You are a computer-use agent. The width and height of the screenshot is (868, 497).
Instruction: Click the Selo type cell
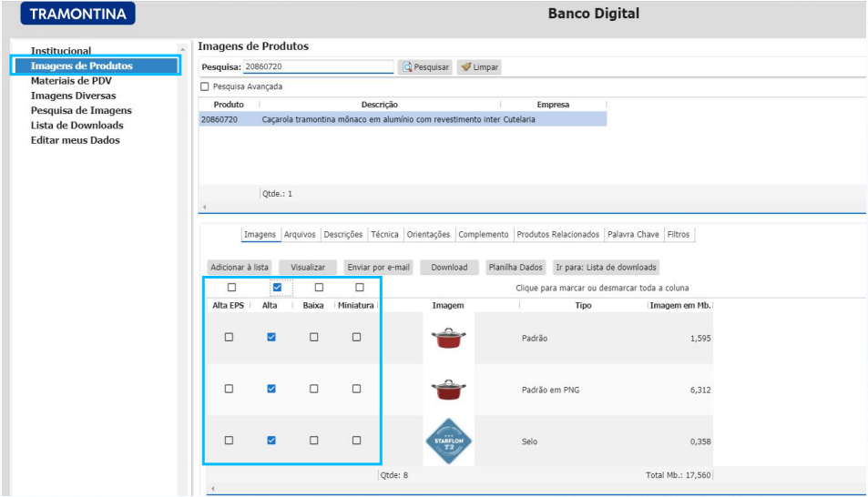point(529,441)
